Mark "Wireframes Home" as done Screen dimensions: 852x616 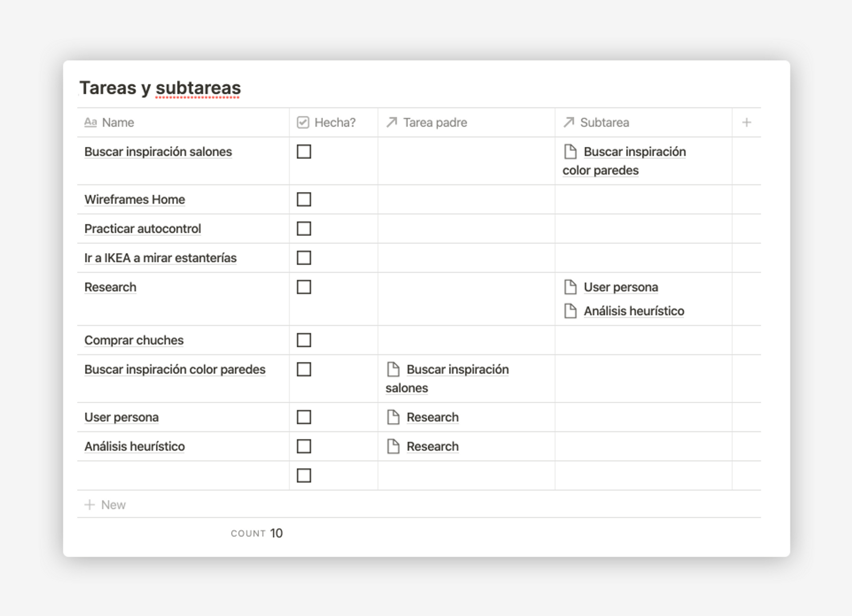coord(304,200)
